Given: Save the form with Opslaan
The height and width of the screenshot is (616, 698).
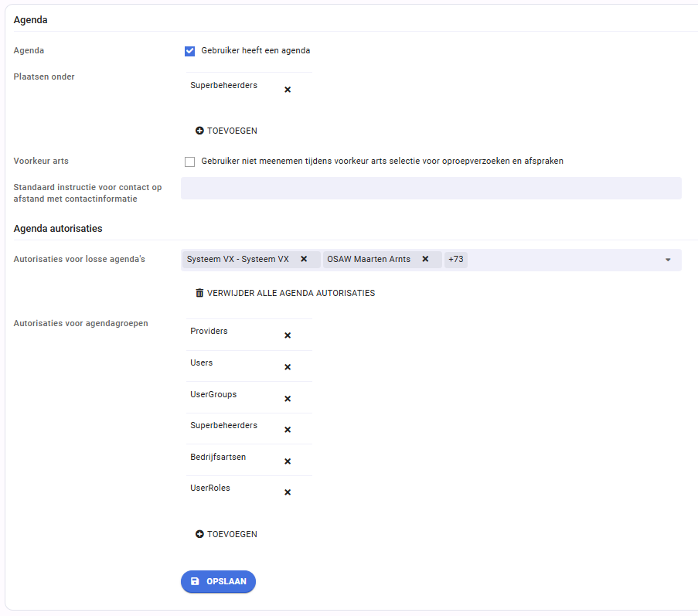Looking at the screenshot, I should pos(218,581).
